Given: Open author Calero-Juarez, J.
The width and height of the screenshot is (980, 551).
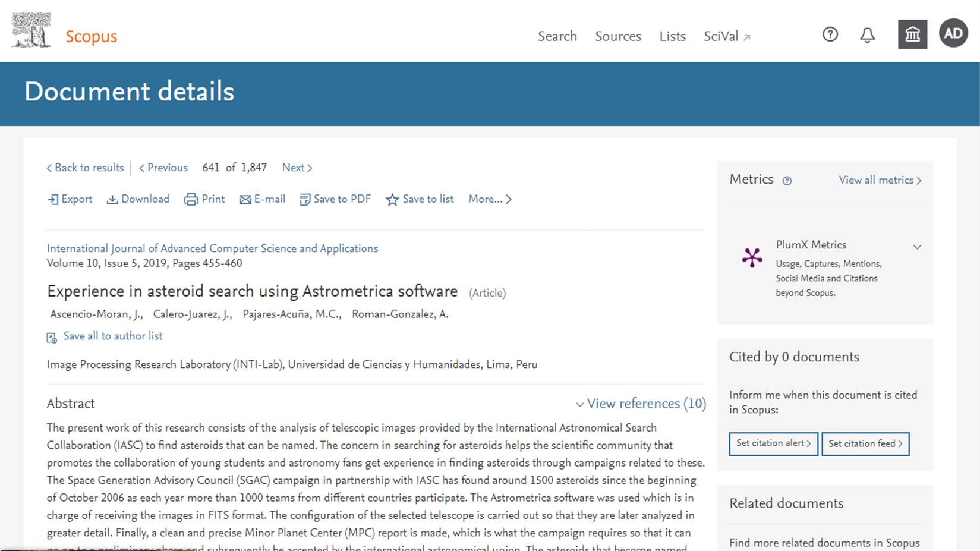Looking at the screenshot, I should [x=193, y=314].
